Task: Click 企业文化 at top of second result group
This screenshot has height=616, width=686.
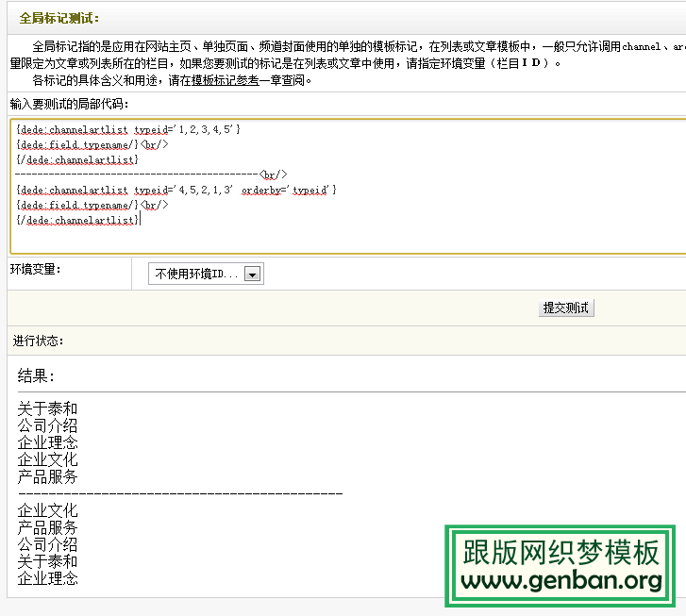Action: 47,510
